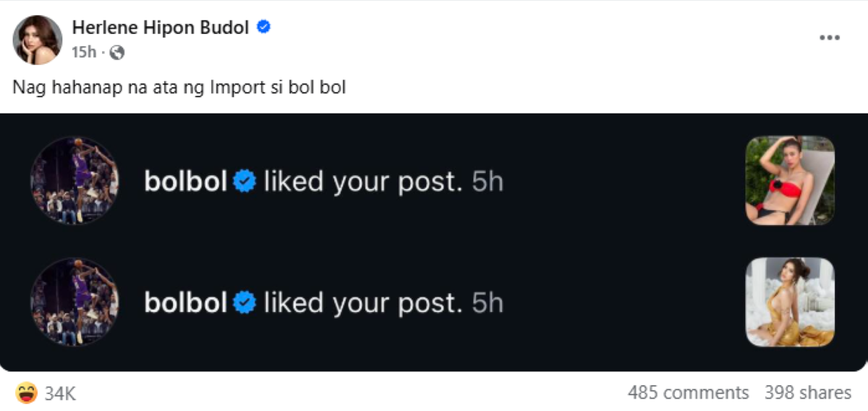The image size is (868, 411).
Task: Open the 485 comments link
Action: [x=688, y=393]
